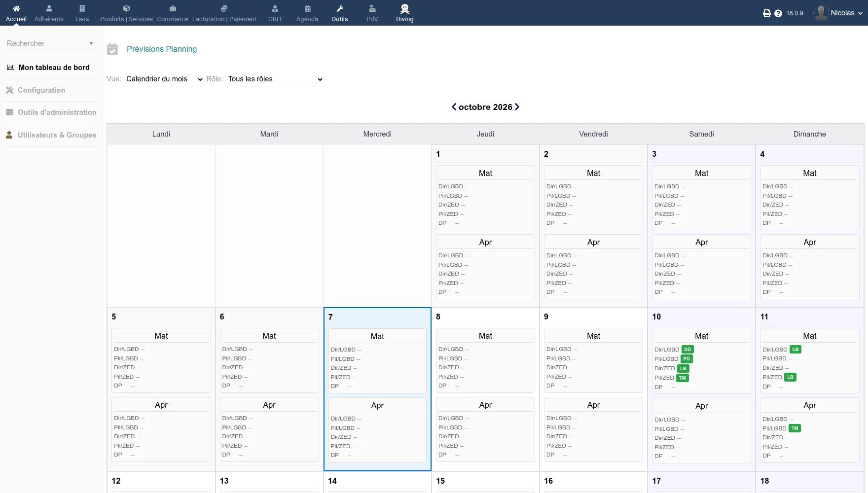Open the Diving module
This screenshot has width=868, height=493.
pyautogui.click(x=405, y=13)
